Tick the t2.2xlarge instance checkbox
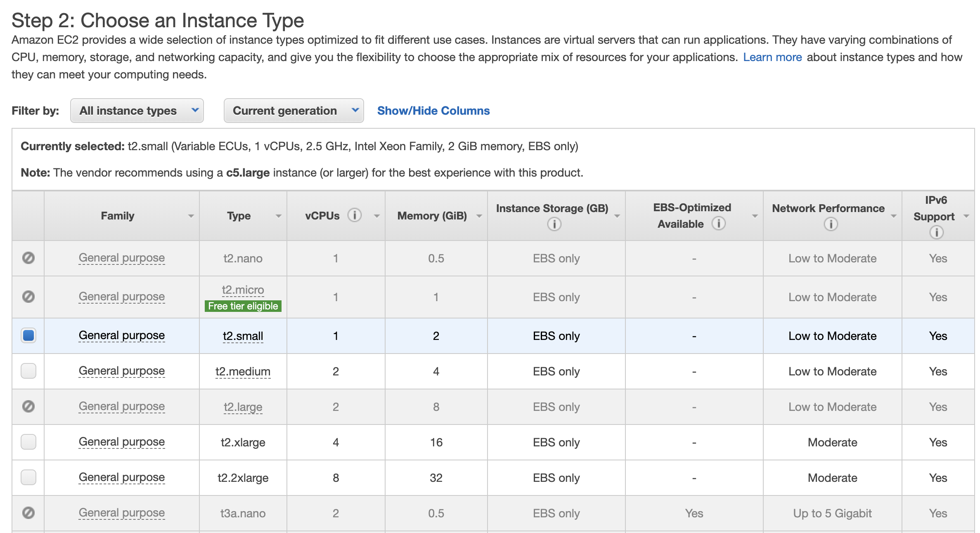 [x=28, y=477]
